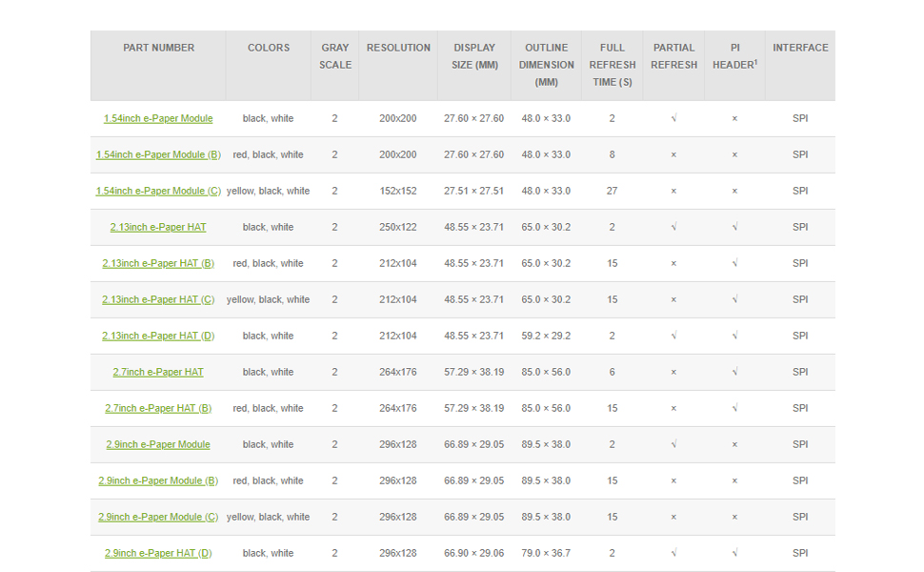Screen dimensions: 924x572
Task: Click the 2.13inch e-Paper HAT link
Action: tap(158, 227)
